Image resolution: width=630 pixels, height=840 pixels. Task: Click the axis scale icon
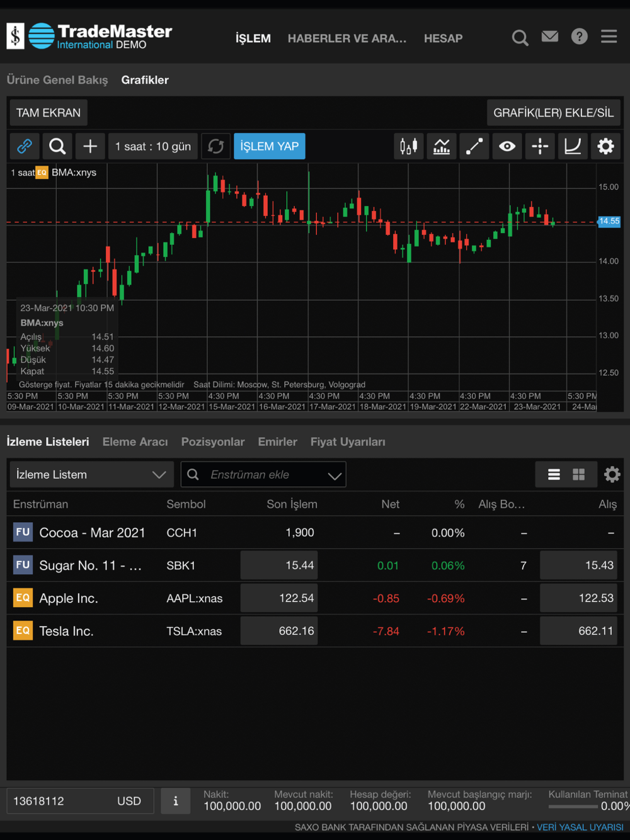click(x=573, y=146)
